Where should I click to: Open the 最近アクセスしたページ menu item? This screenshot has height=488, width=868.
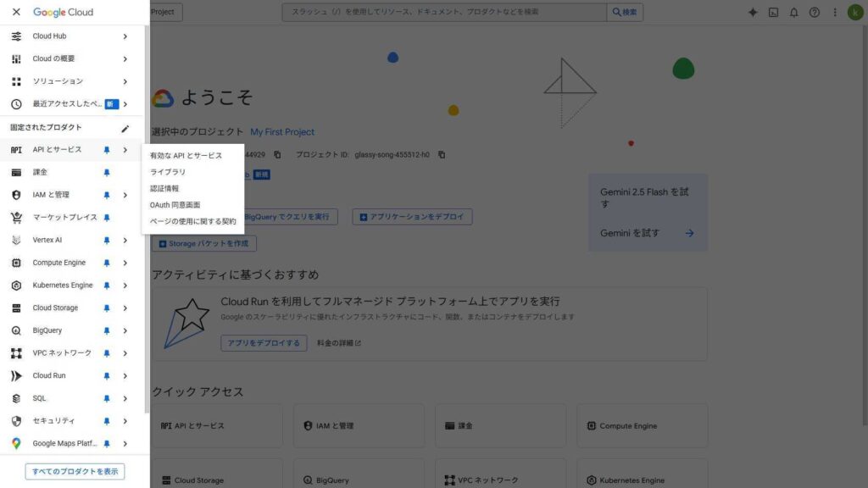pos(71,104)
